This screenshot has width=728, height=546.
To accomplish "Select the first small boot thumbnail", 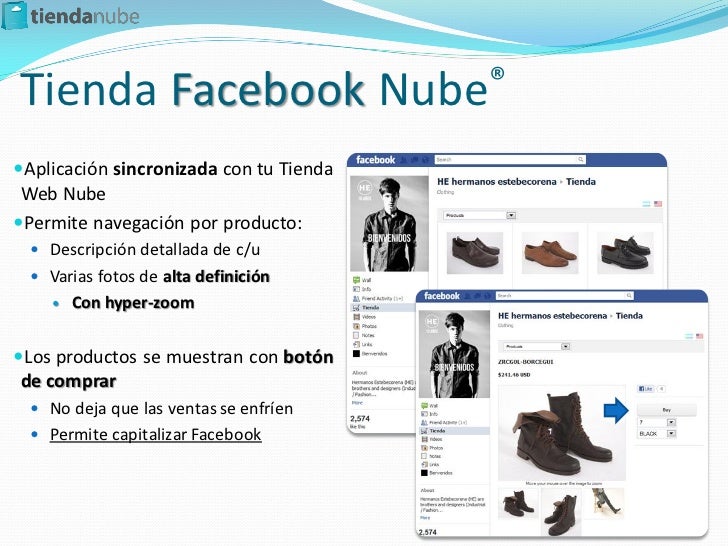I will pyautogui.click(x=518, y=503).
